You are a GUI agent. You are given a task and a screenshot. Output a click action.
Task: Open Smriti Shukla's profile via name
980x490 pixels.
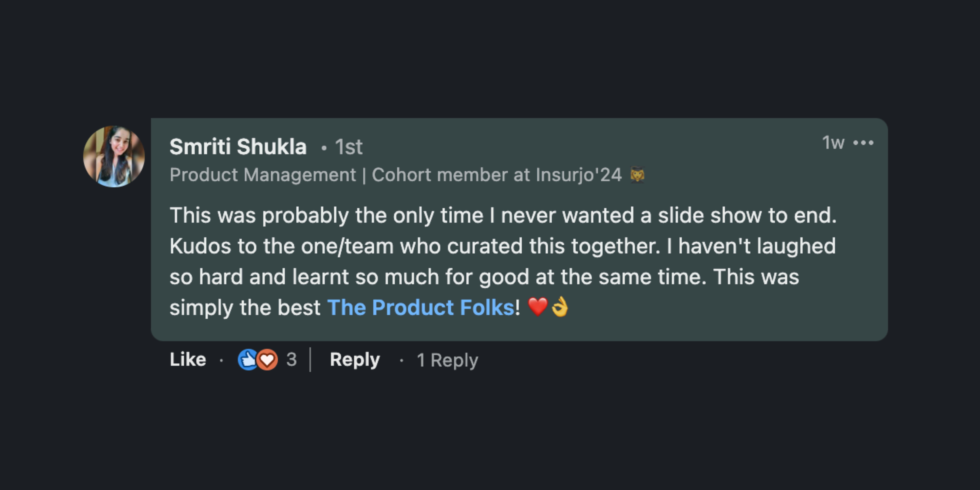tap(238, 147)
